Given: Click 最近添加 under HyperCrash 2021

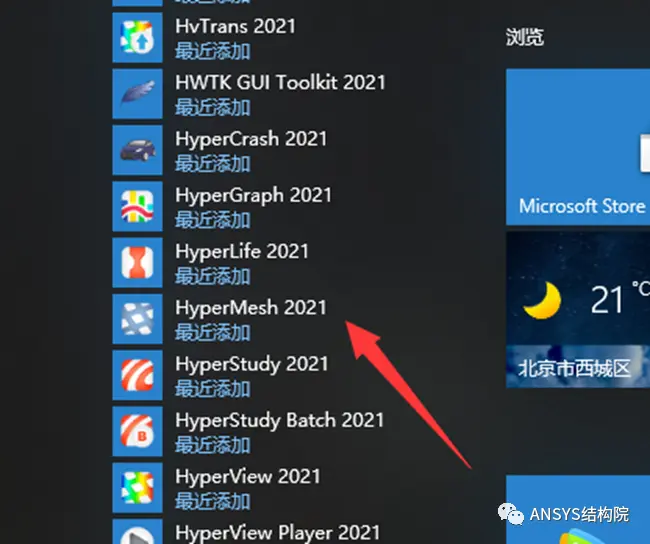Looking at the screenshot, I should point(213,164).
